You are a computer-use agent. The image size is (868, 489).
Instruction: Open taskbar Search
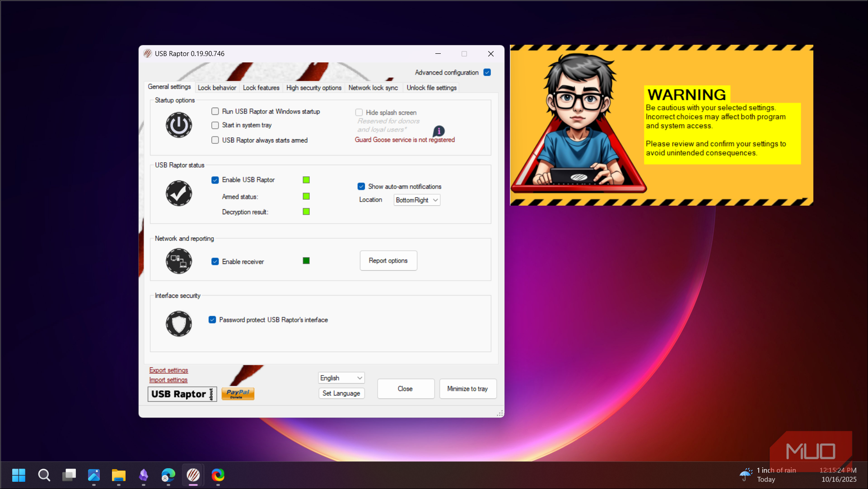[x=44, y=475]
